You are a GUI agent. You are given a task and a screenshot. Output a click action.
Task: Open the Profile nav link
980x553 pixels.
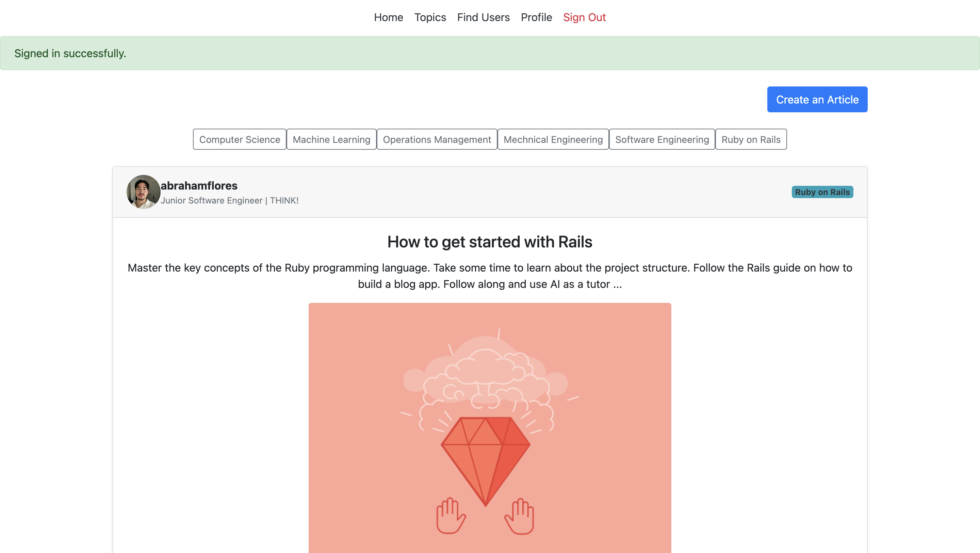pos(536,17)
